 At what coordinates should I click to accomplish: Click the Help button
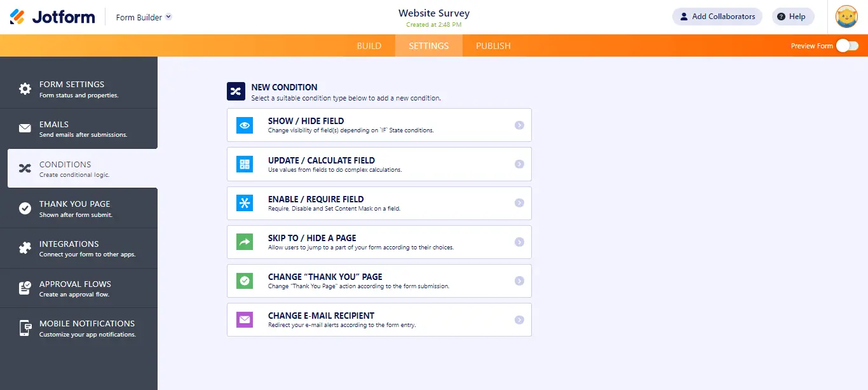pyautogui.click(x=793, y=17)
